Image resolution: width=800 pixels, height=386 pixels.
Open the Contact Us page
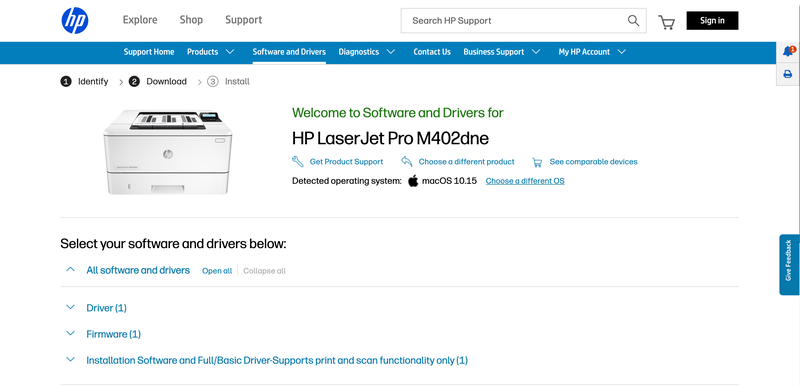(x=432, y=52)
